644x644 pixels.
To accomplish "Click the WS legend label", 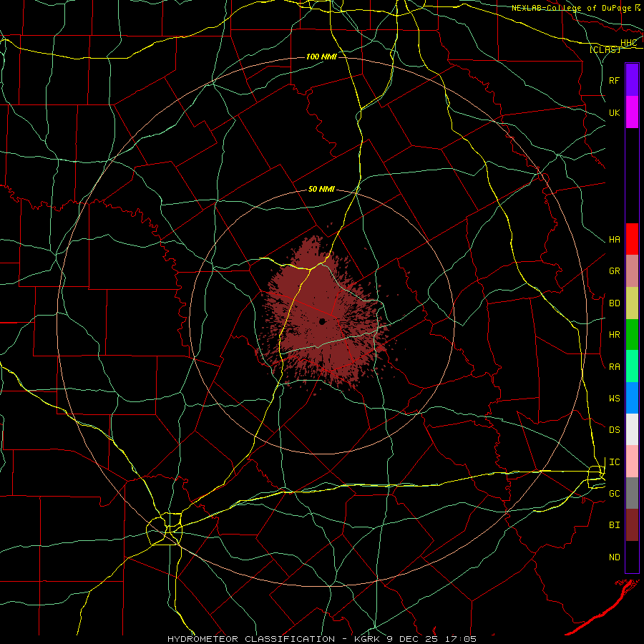I will coord(615,399).
